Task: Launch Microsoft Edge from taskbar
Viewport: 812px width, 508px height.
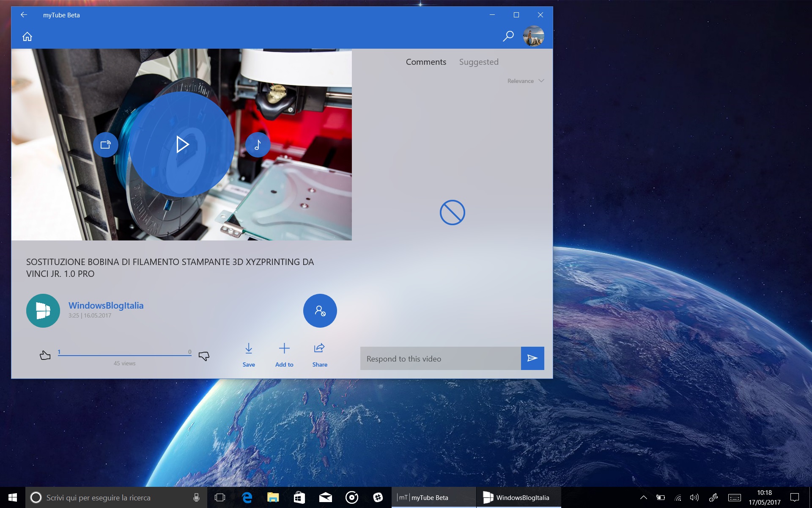Action: click(247, 497)
